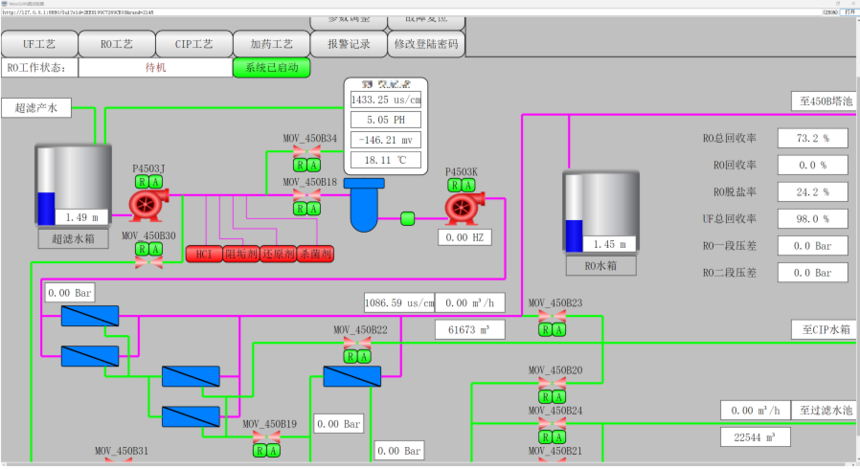The height and width of the screenshot is (469, 860).
Task: Click the RO membrane module below MOV_450B22
Action: 352,376
